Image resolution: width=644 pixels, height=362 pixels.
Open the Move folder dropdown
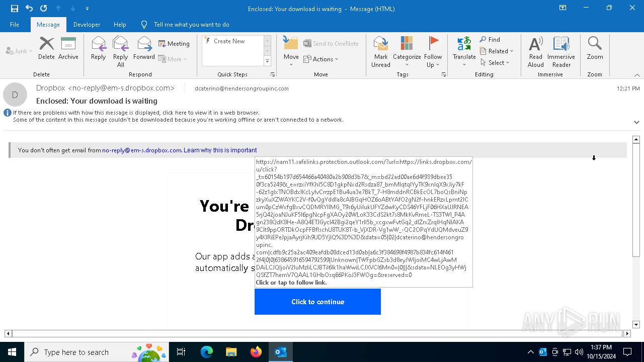291,52
